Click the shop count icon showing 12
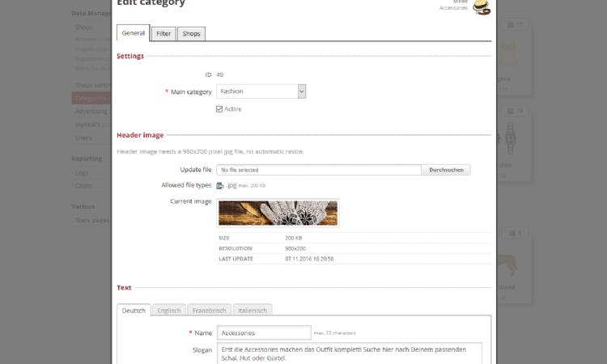This screenshot has height=364, width=607. point(510,111)
